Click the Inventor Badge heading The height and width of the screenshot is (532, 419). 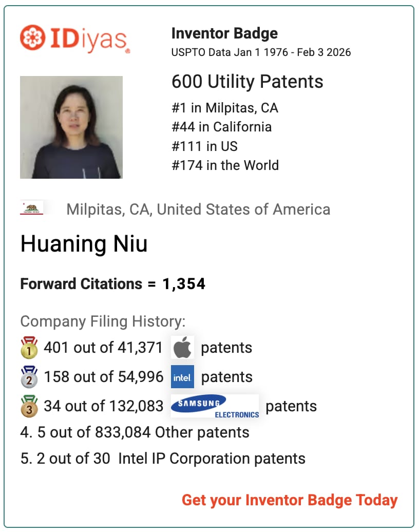click(224, 33)
